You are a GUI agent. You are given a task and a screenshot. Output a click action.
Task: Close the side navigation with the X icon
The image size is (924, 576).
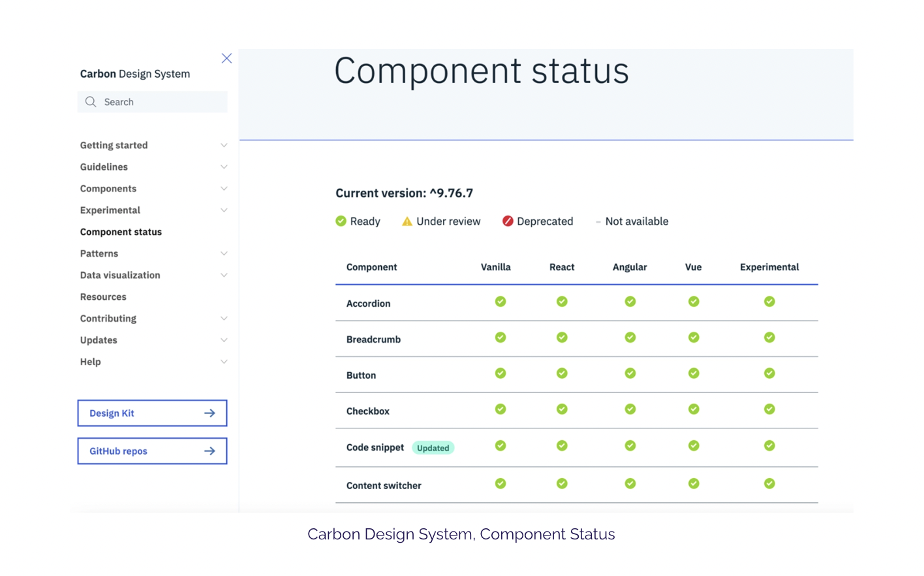click(x=226, y=59)
